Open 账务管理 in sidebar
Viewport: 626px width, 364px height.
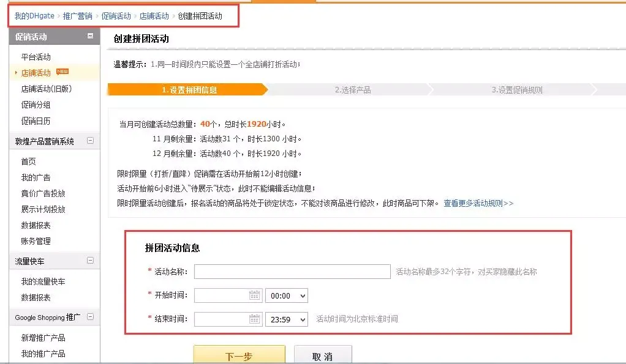pos(36,241)
